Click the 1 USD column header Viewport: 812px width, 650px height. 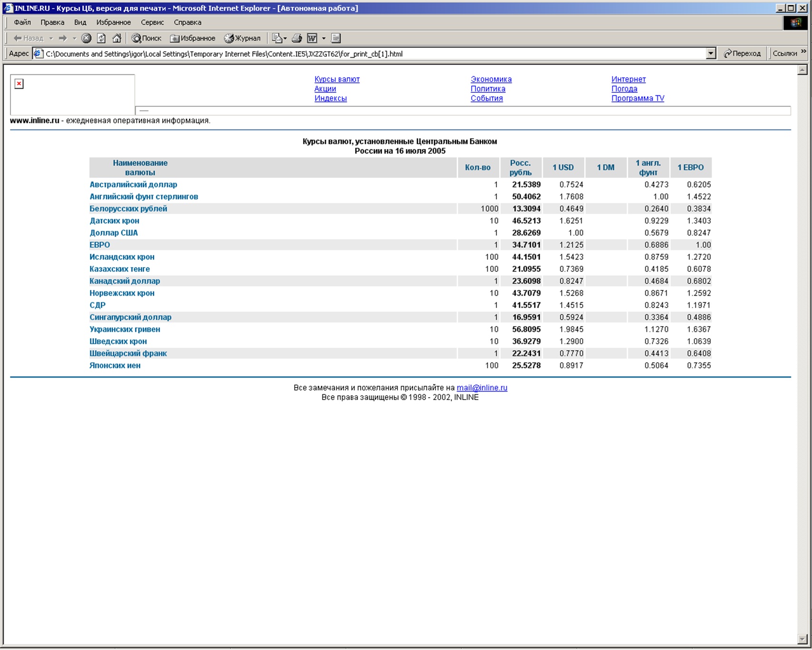point(563,168)
